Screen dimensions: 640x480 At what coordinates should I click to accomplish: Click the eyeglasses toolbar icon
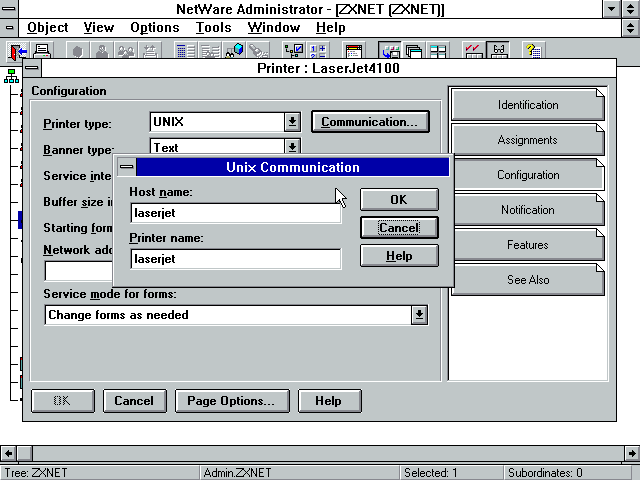pyautogui.click(x=498, y=51)
